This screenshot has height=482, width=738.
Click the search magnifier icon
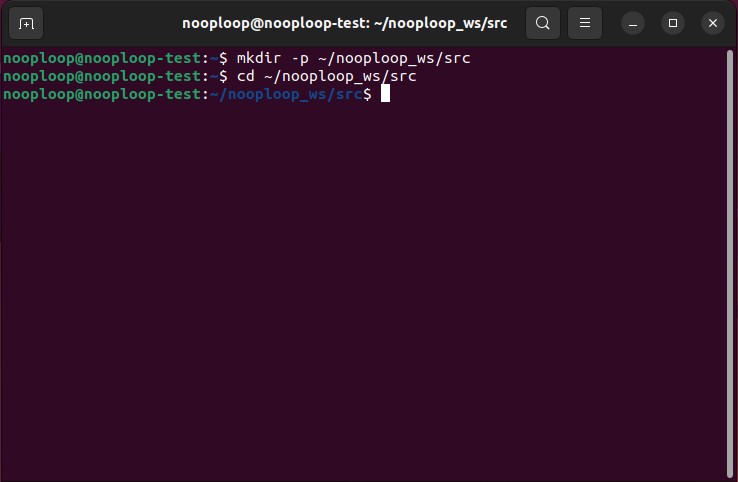coord(542,23)
